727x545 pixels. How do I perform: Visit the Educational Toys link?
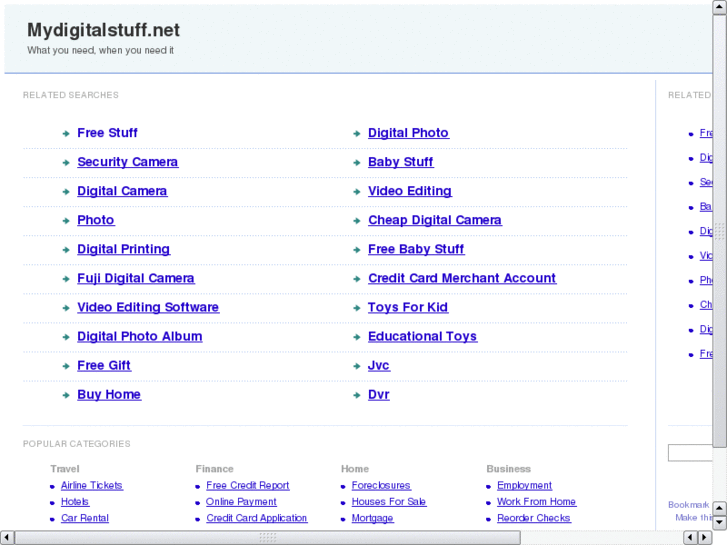coord(422,336)
